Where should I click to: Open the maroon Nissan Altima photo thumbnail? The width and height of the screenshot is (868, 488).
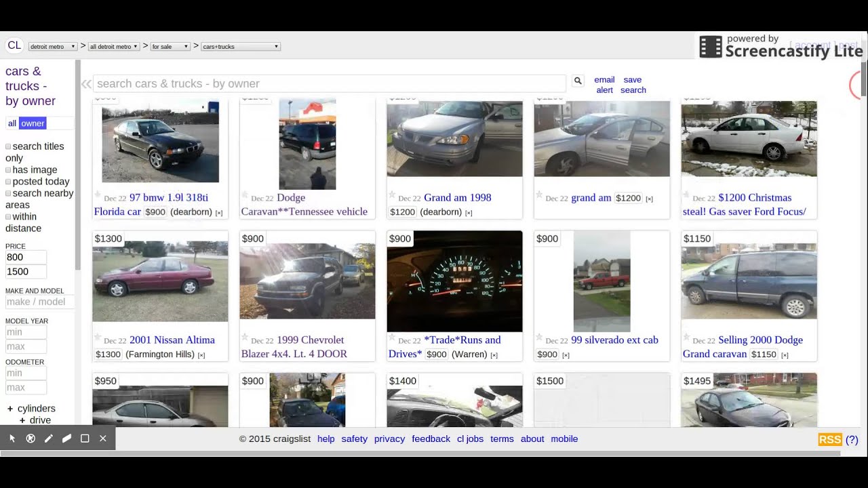[x=160, y=281]
